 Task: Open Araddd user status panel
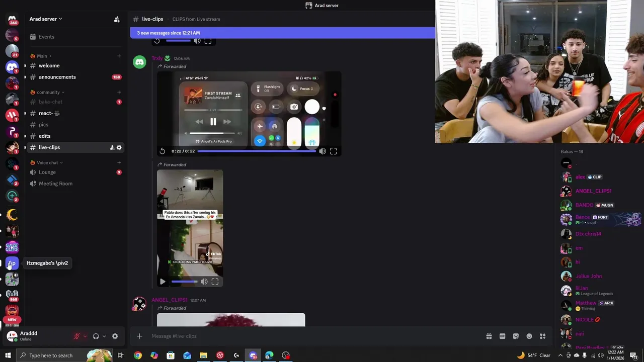[37, 336]
